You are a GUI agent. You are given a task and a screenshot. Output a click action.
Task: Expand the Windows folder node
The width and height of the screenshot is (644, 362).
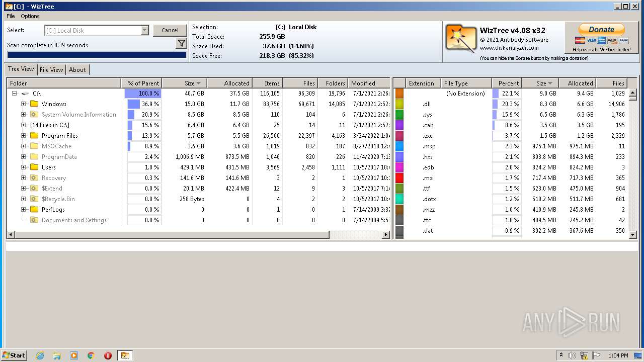[x=23, y=104]
